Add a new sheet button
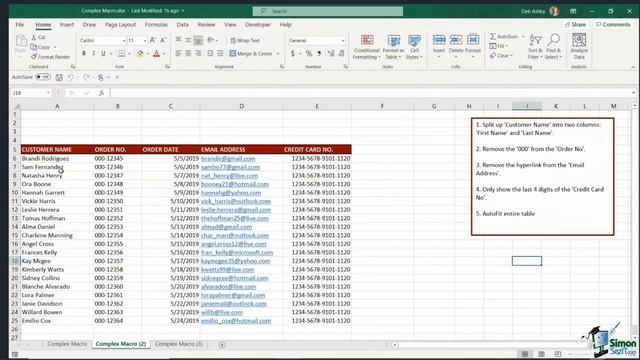 point(222,345)
